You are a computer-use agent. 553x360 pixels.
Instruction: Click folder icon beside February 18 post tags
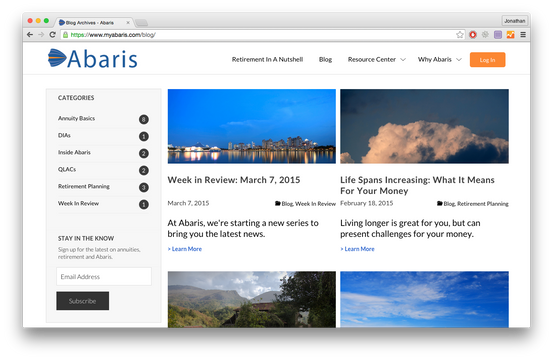click(x=440, y=203)
